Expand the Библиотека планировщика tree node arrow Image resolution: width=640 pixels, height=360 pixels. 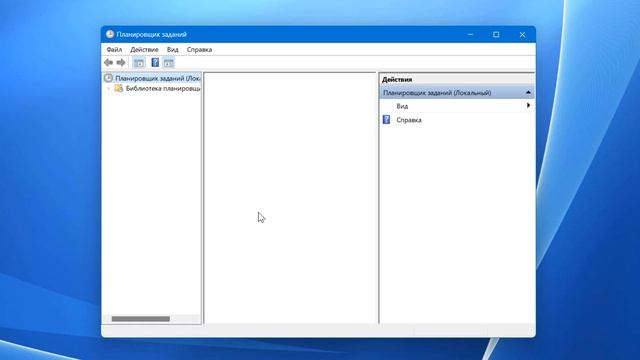coord(108,89)
